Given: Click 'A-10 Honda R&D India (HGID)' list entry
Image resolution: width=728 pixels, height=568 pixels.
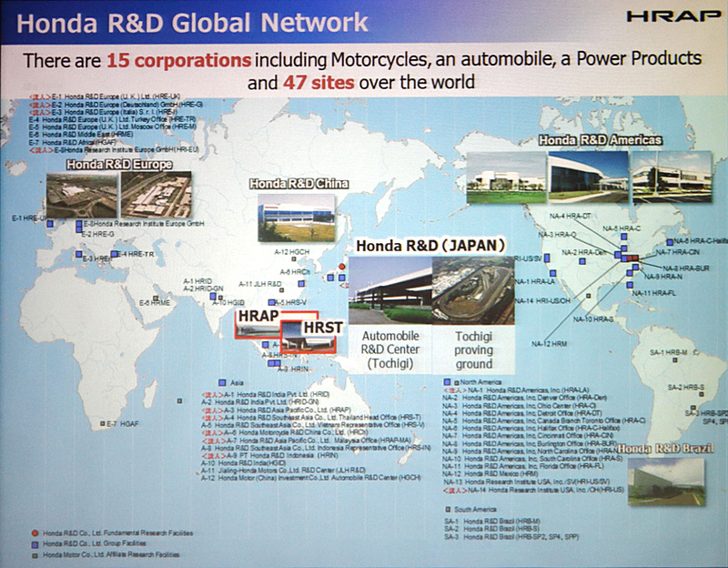Looking at the screenshot, I should tap(244, 463).
